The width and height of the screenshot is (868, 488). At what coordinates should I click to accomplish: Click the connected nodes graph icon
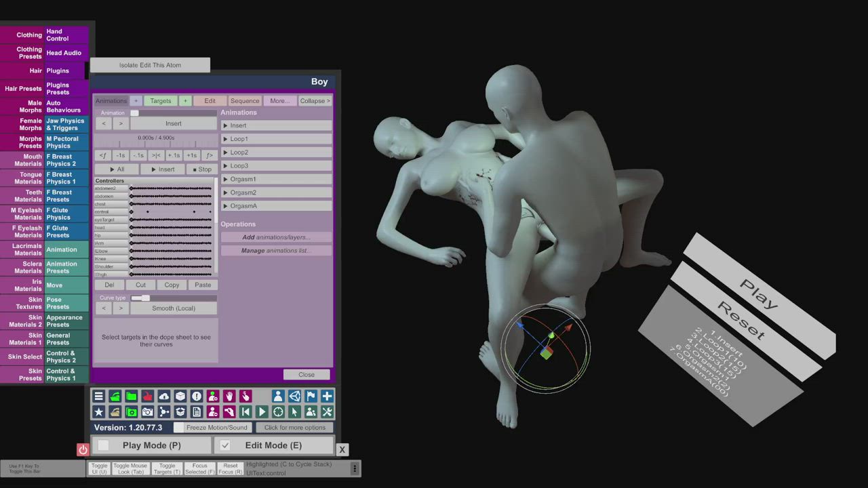pos(163,412)
